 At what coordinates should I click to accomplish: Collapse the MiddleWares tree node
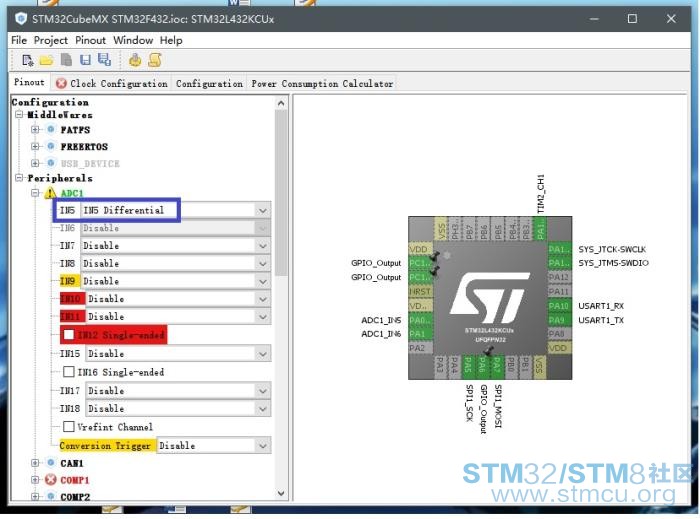point(19,115)
